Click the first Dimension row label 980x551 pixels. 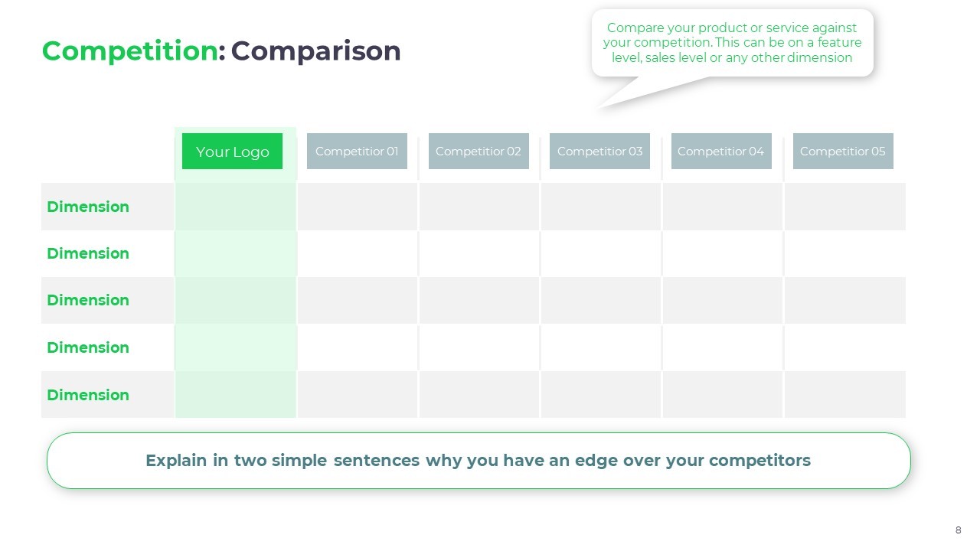pos(88,207)
